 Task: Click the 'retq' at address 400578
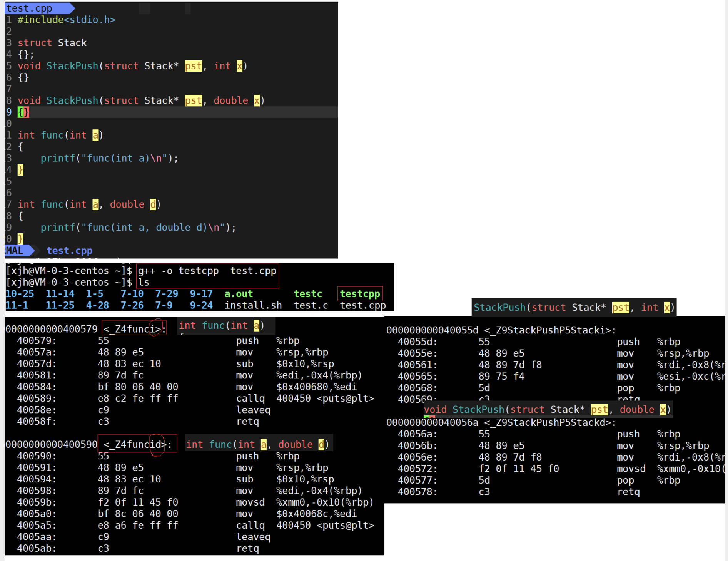[628, 492]
